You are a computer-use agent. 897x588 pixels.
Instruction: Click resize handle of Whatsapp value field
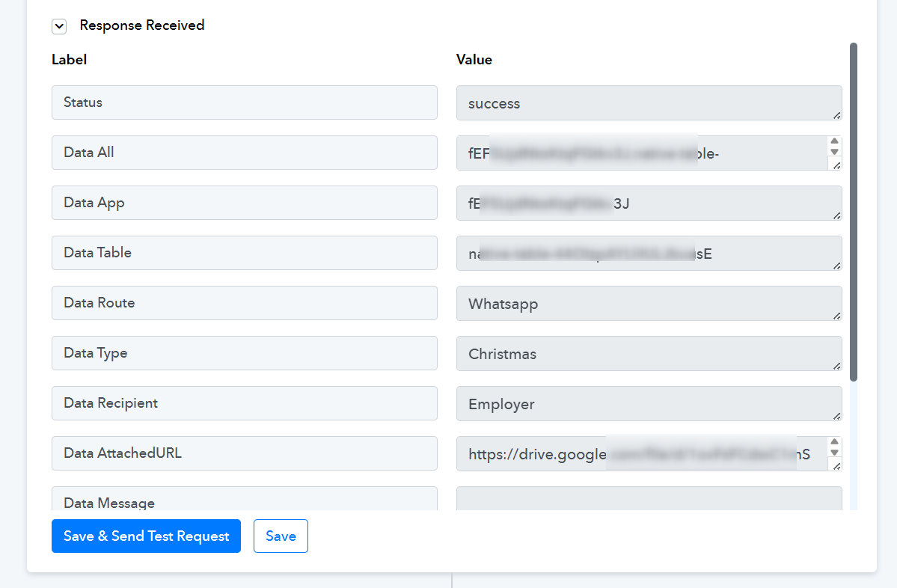pyautogui.click(x=836, y=316)
